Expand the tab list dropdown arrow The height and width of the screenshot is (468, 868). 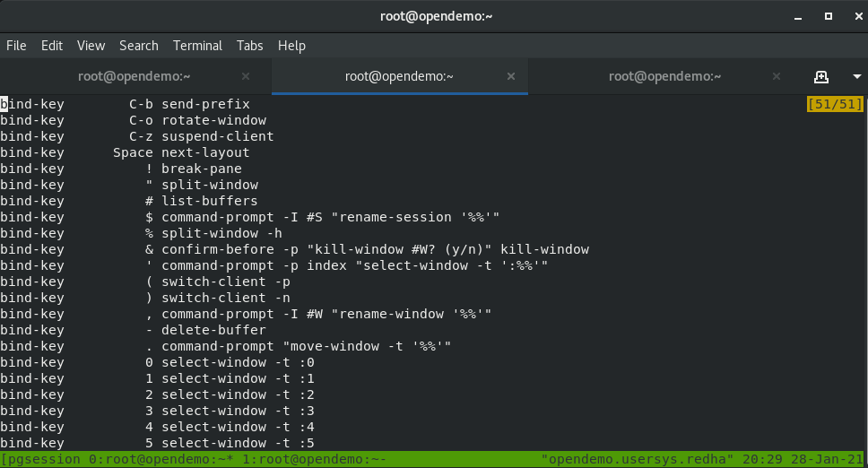click(x=848, y=76)
